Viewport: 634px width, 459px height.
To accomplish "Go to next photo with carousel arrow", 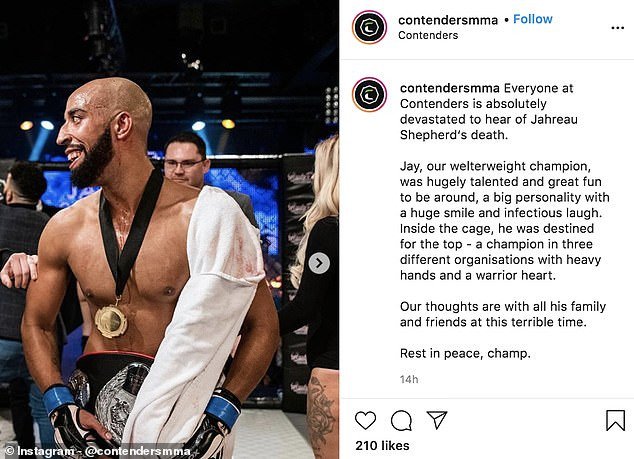I will (x=319, y=263).
